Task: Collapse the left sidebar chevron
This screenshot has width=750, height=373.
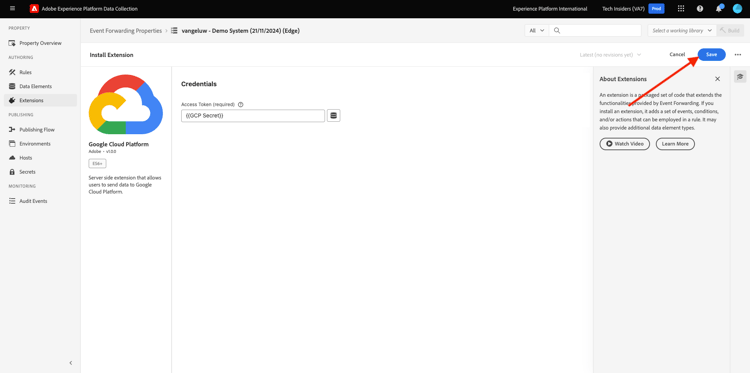Action: tap(71, 363)
